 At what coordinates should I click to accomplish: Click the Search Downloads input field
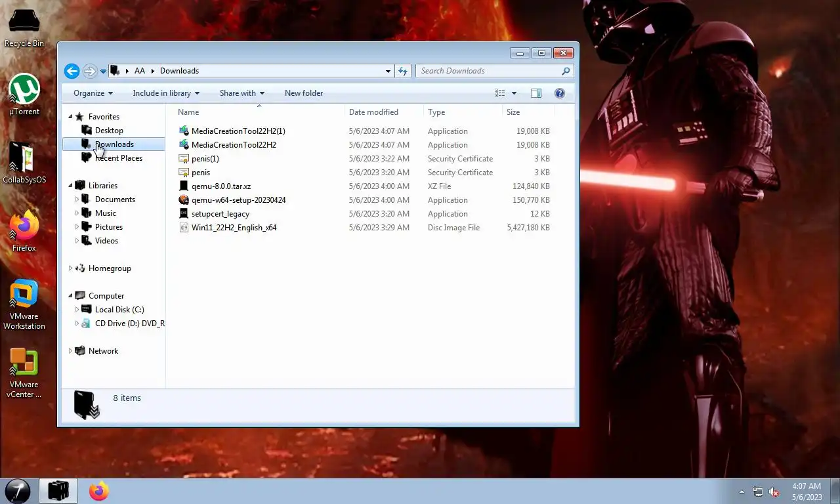(x=488, y=71)
